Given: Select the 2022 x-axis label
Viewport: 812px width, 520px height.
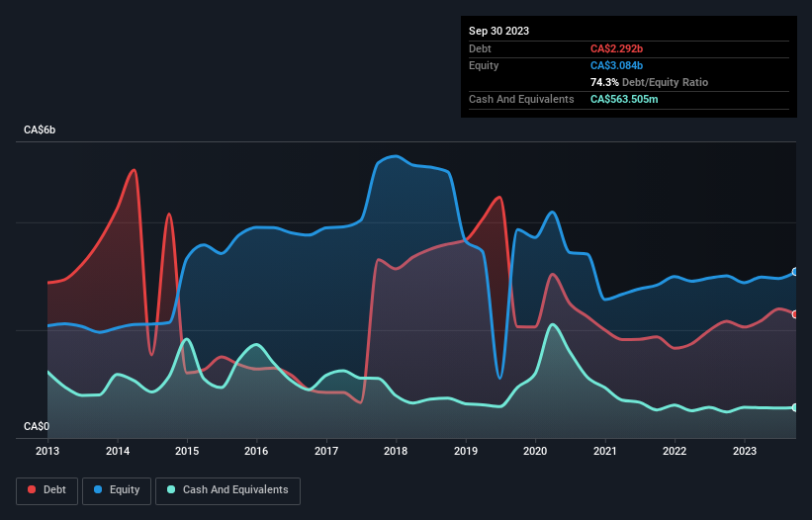Looking at the screenshot, I should [x=675, y=451].
